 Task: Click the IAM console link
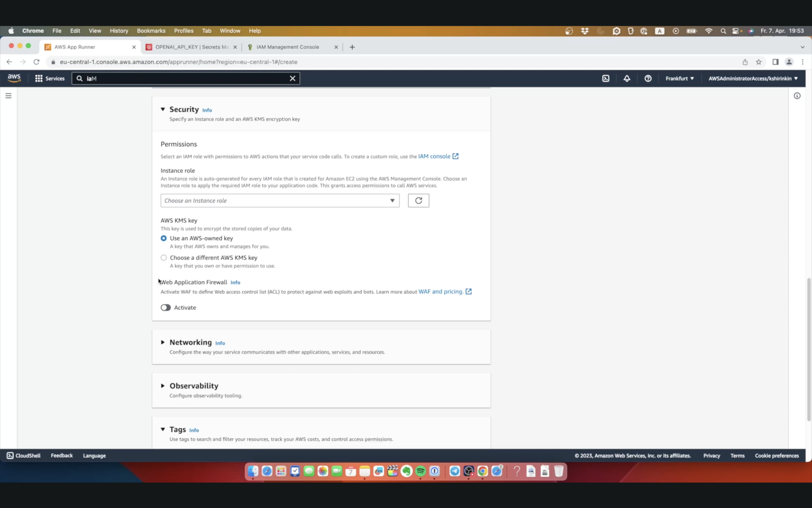click(x=434, y=156)
